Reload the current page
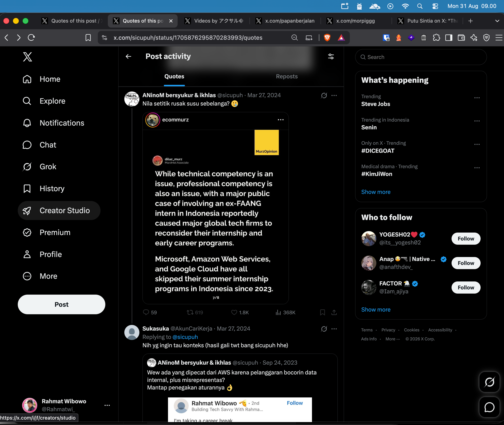 [x=31, y=38]
